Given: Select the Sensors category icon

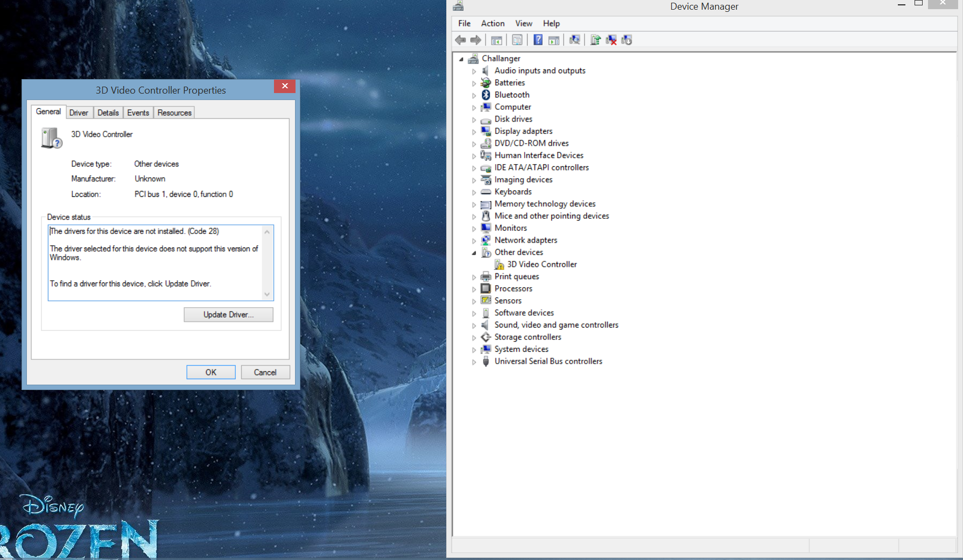Looking at the screenshot, I should click(x=486, y=300).
